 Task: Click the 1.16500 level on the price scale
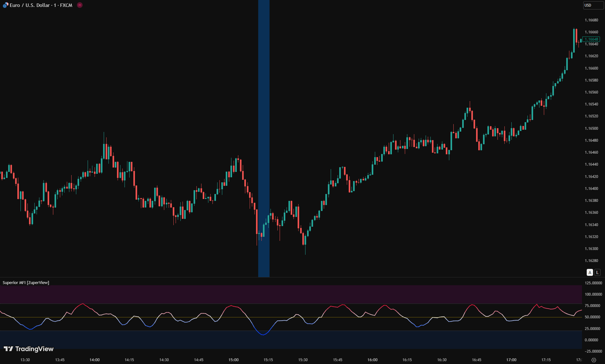591,128
